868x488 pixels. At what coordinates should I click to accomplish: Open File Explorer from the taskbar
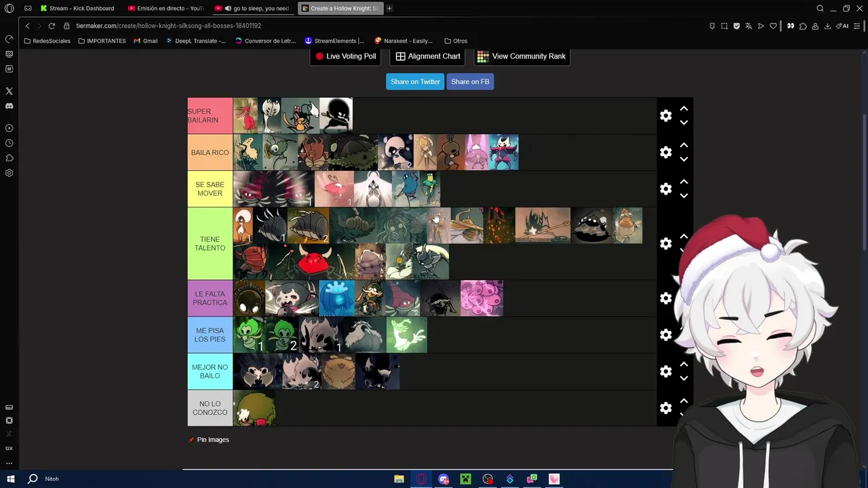[399, 479]
